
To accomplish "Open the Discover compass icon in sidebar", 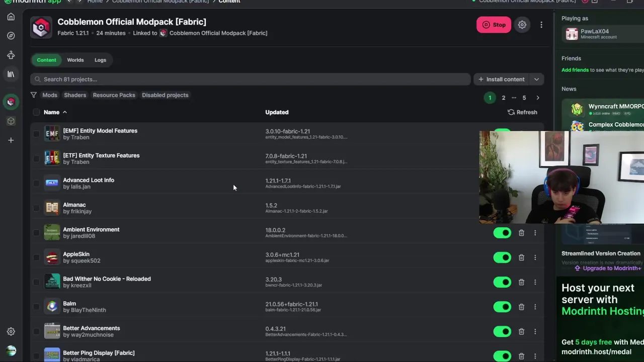I will (x=11, y=36).
